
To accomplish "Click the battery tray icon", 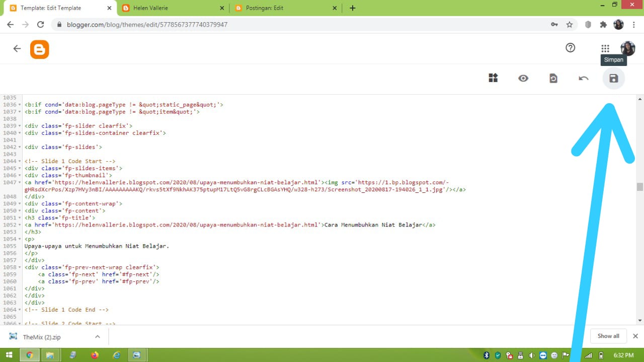I will tap(601, 355).
